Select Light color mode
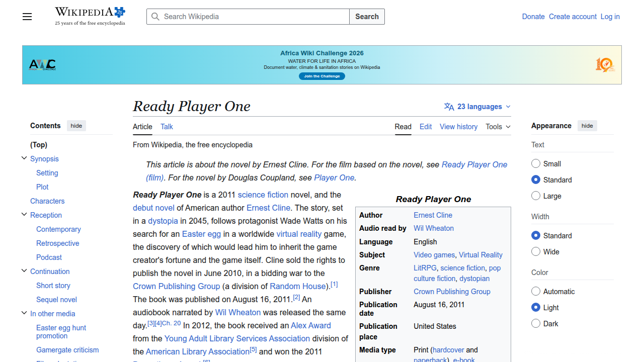 pos(536,307)
